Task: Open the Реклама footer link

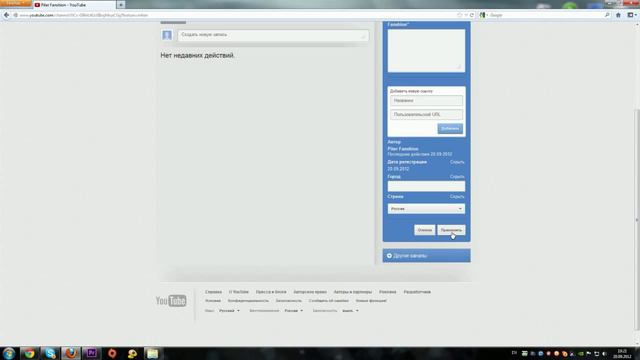Action: 387,292
